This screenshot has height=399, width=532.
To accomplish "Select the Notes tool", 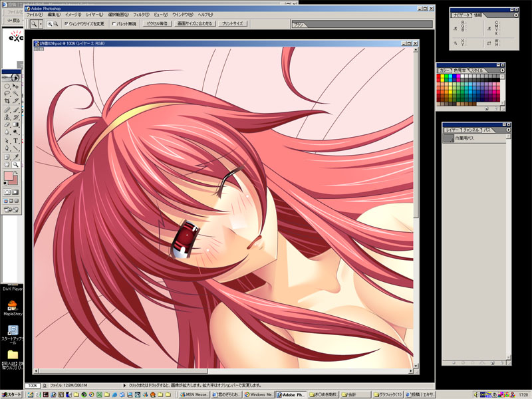I will (7, 157).
